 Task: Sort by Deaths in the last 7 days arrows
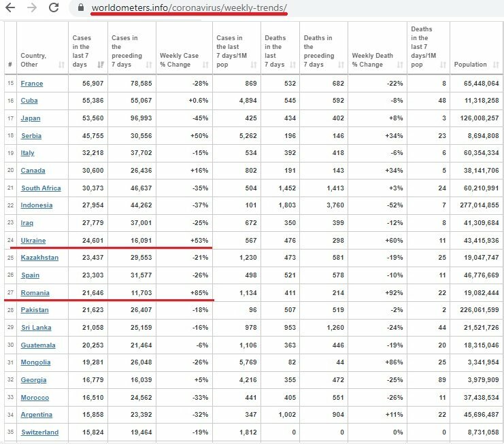click(x=292, y=65)
